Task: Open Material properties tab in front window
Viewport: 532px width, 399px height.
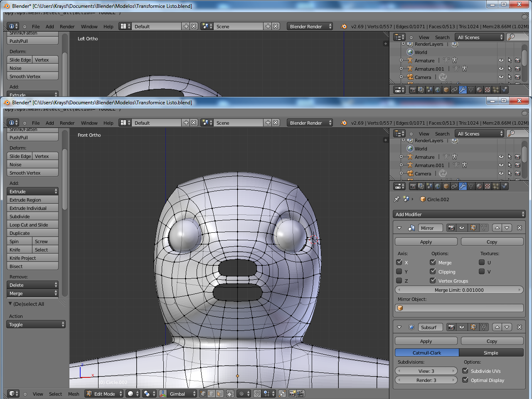Action: pos(479,186)
